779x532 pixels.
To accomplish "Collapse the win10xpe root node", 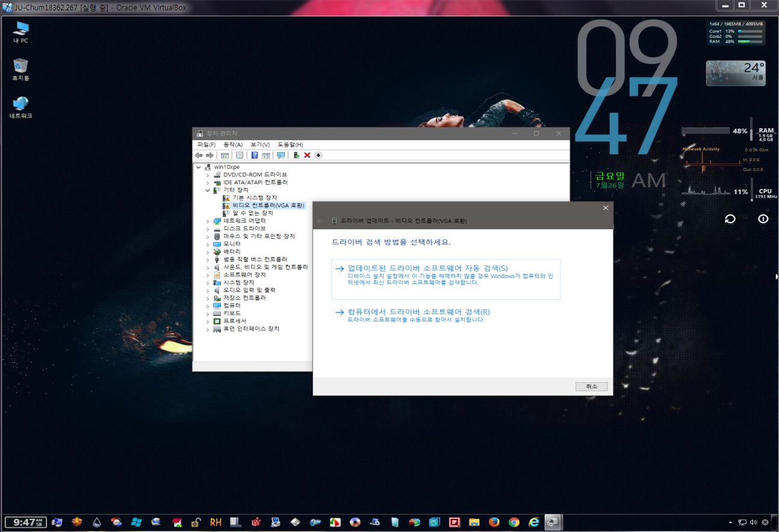I will 199,167.
